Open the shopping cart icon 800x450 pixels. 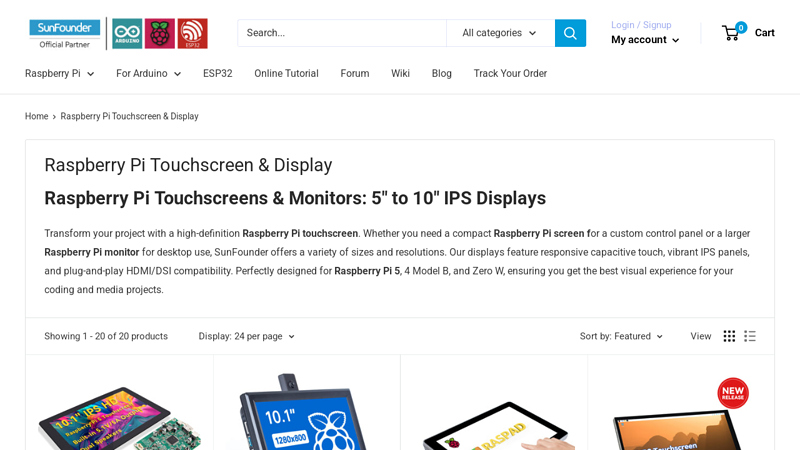point(731,33)
